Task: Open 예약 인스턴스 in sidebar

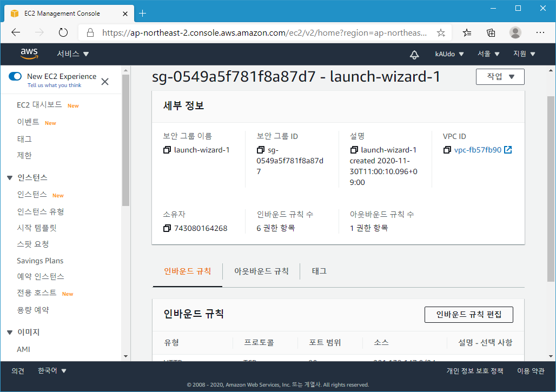Action: coord(41,276)
